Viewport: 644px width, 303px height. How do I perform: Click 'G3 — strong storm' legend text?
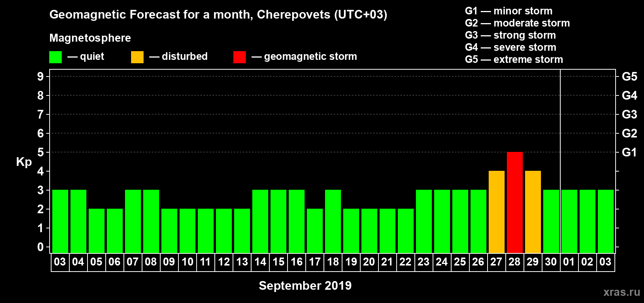tap(511, 35)
